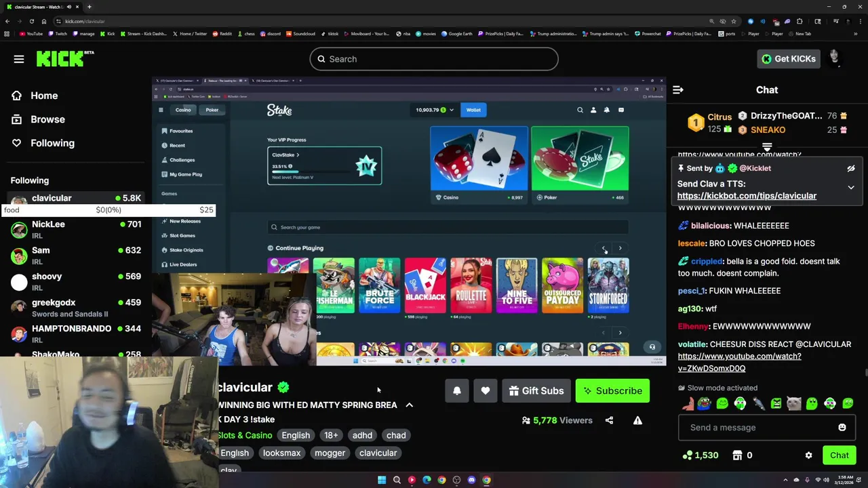Open NickLee channel in Following list

[x=76, y=229]
